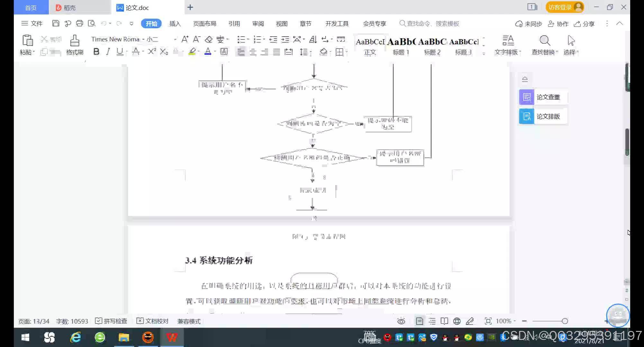Select the 插入 menu tab
This screenshot has height=347, width=644.
(x=175, y=23)
